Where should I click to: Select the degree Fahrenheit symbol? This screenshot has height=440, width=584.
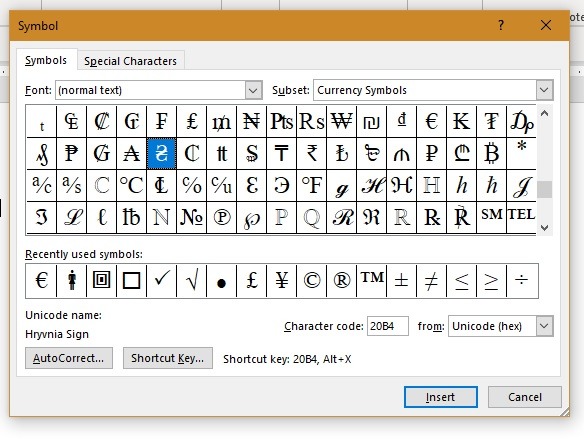(x=311, y=186)
